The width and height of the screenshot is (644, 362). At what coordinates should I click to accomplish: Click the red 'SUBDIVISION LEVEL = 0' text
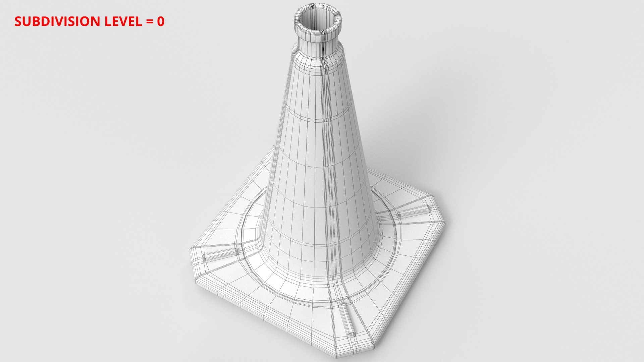click(x=89, y=21)
